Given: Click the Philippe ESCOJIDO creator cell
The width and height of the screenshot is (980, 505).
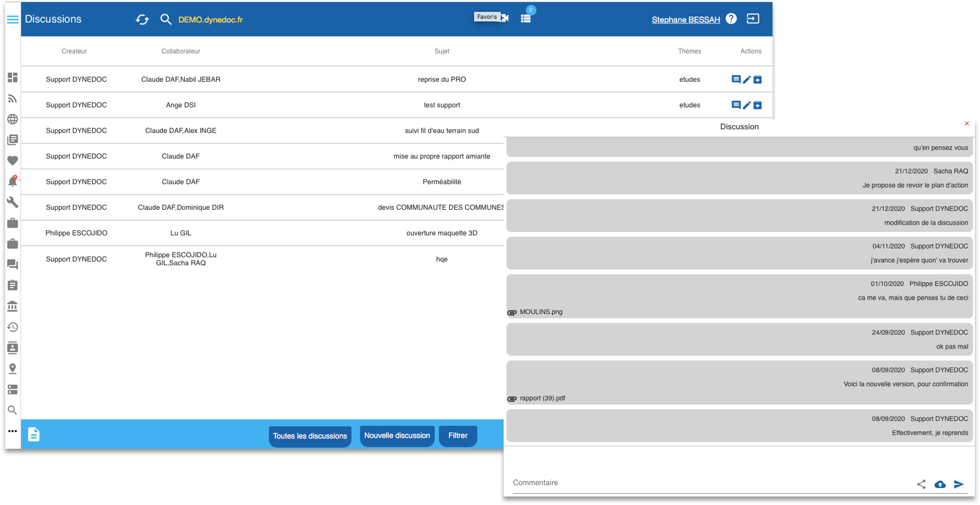Looking at the screenshot, I should [76, 233].
